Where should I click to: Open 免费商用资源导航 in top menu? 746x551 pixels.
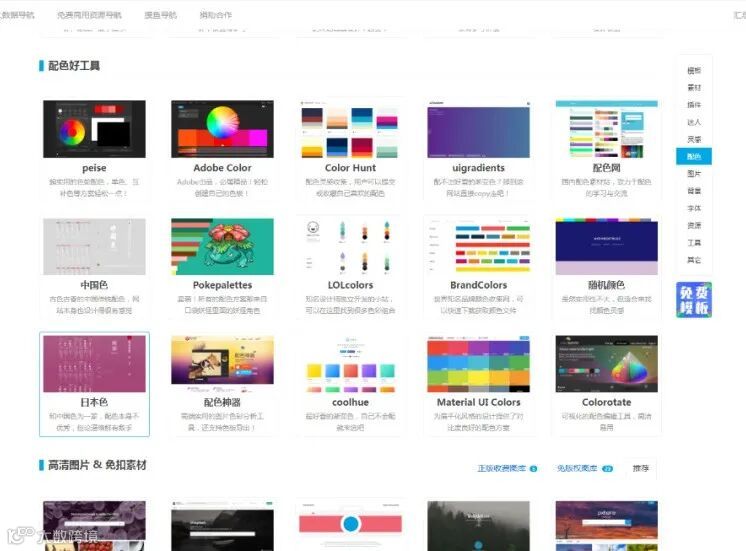pos(89,15)
